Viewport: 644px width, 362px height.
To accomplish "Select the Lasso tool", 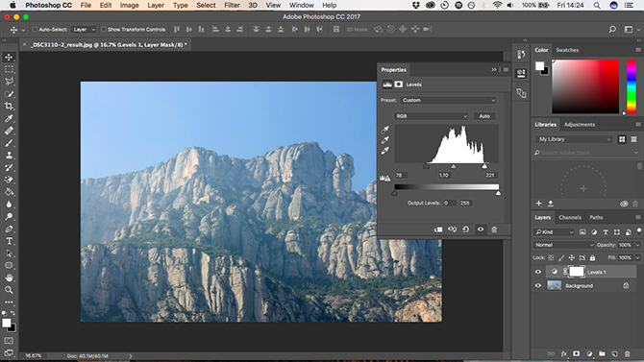I will pyautogui.click(x=9, y=82).
